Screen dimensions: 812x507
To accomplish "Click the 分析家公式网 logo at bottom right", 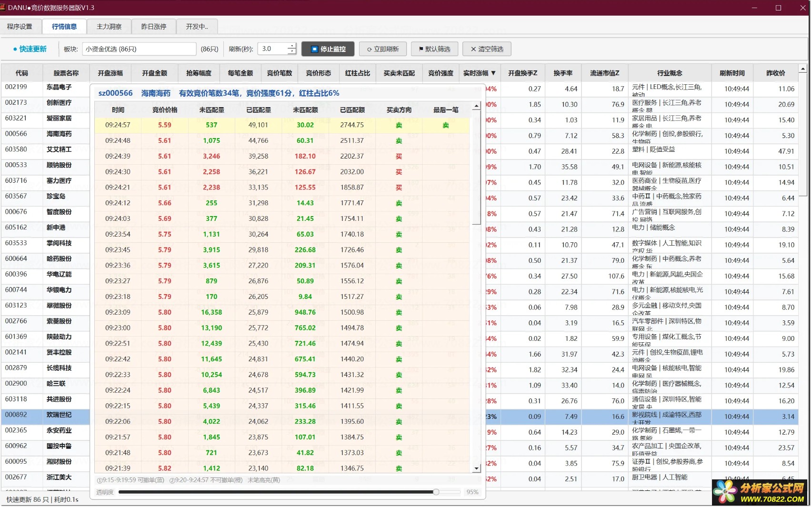I will point(761,492).
